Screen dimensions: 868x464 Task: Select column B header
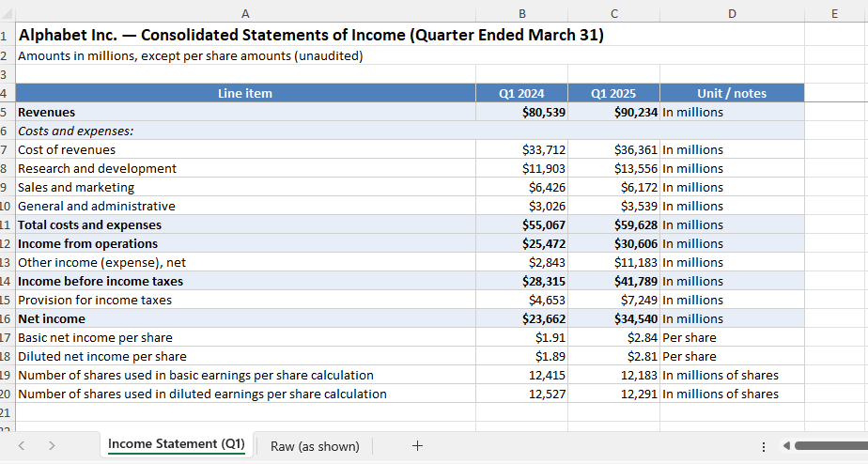pos(521,14)
